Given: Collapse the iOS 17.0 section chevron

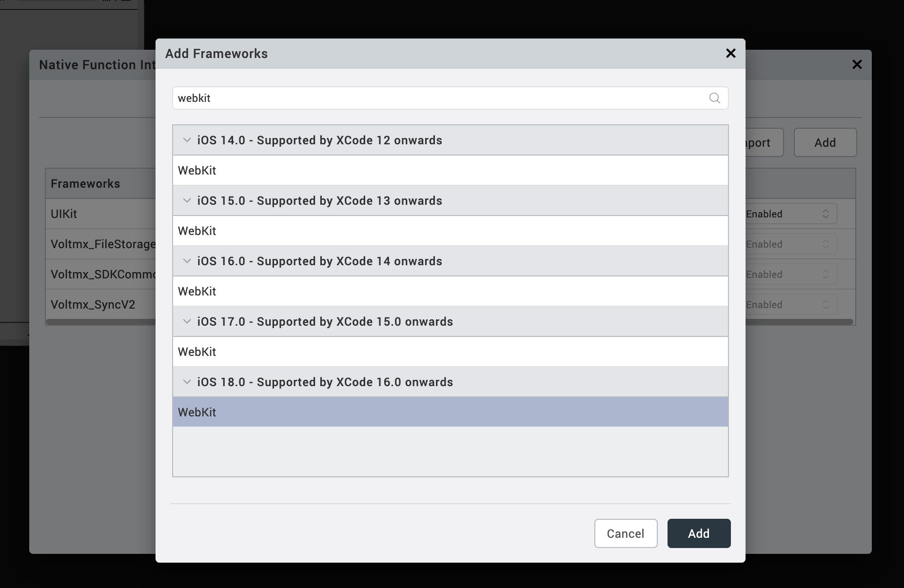Looking at the screenshot, I should point(187,321).
